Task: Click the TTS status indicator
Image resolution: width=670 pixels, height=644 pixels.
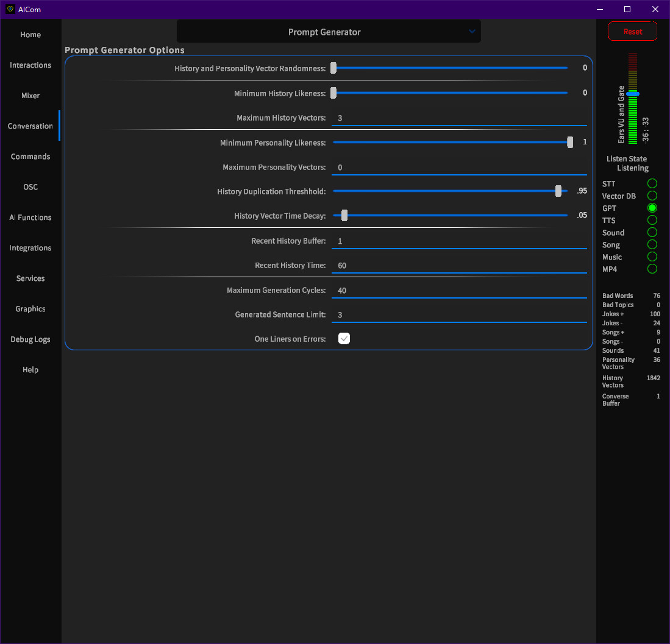Action: [x=652, y=220]
